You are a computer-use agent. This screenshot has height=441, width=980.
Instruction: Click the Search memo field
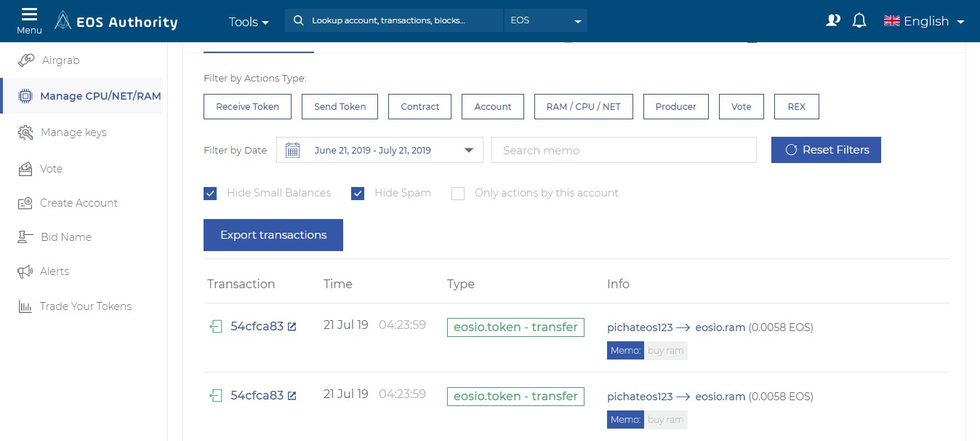624,150
